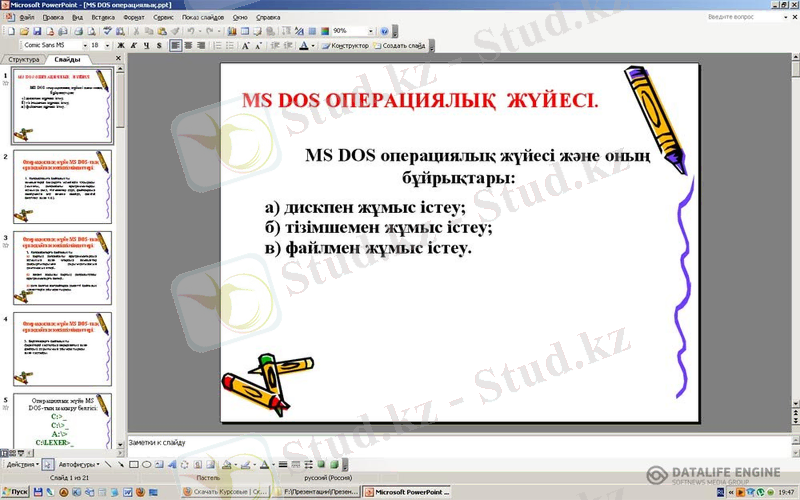The image size is (800, 500).
Task: Select the Arrow drawing tool
Action: pyautogui.click(x=120, y=464)
